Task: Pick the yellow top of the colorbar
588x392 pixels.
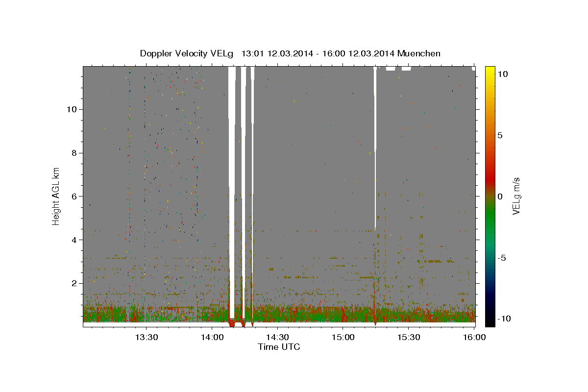Action: pyautogui.click(x=490, y=71)
